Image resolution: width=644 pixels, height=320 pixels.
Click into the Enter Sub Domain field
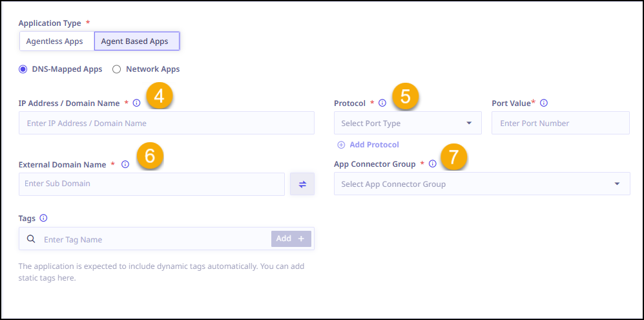(152, 184)
